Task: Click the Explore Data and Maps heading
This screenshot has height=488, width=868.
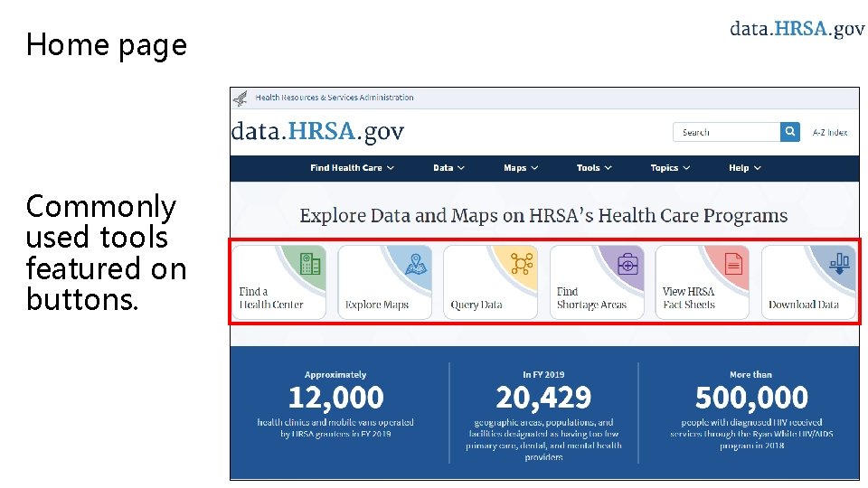Action: click(x=543, y=215)
